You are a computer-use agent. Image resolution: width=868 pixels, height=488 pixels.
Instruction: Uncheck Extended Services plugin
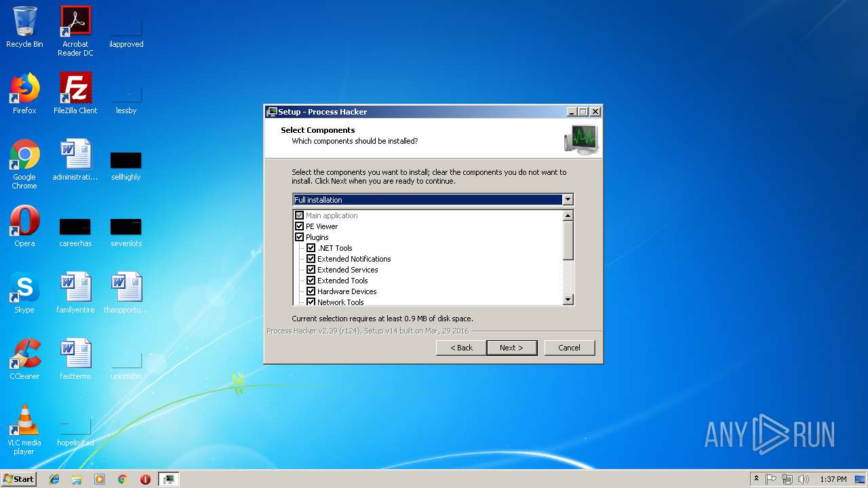[311, 270]
